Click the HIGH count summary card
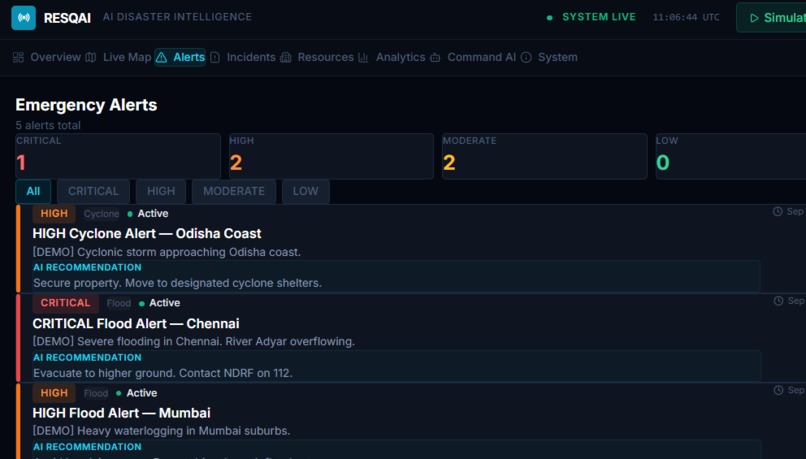 click(332, 156)
